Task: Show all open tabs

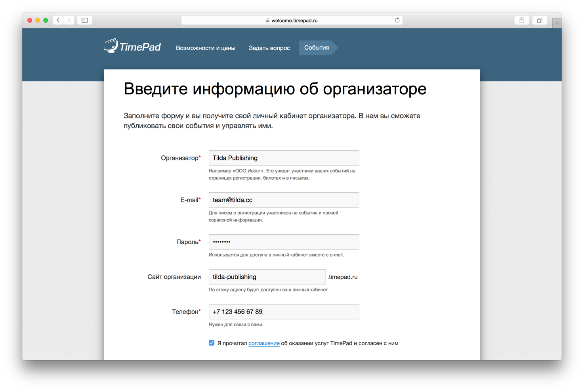Action: 539,20
